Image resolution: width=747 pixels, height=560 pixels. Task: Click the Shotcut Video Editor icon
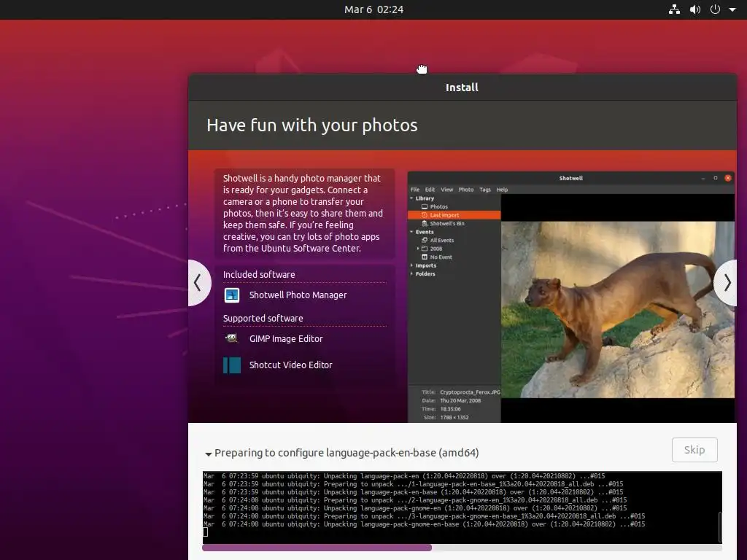click(x=232, y=365)
